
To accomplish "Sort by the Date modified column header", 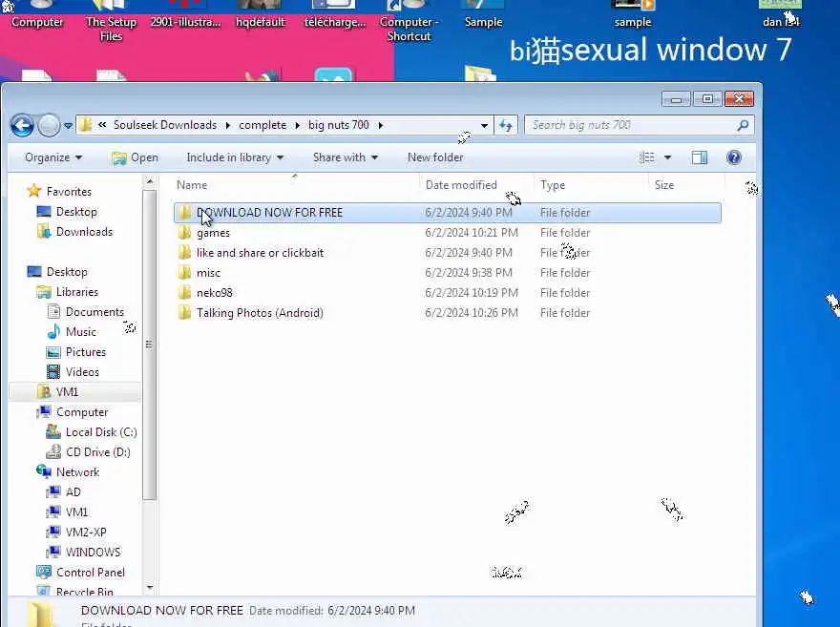I will [x=461, y=185].
